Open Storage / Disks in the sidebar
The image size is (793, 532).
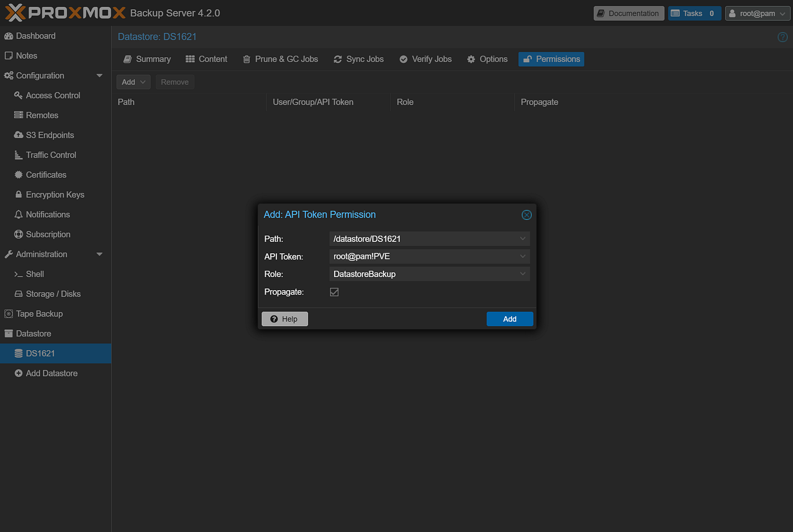(56, 293)
